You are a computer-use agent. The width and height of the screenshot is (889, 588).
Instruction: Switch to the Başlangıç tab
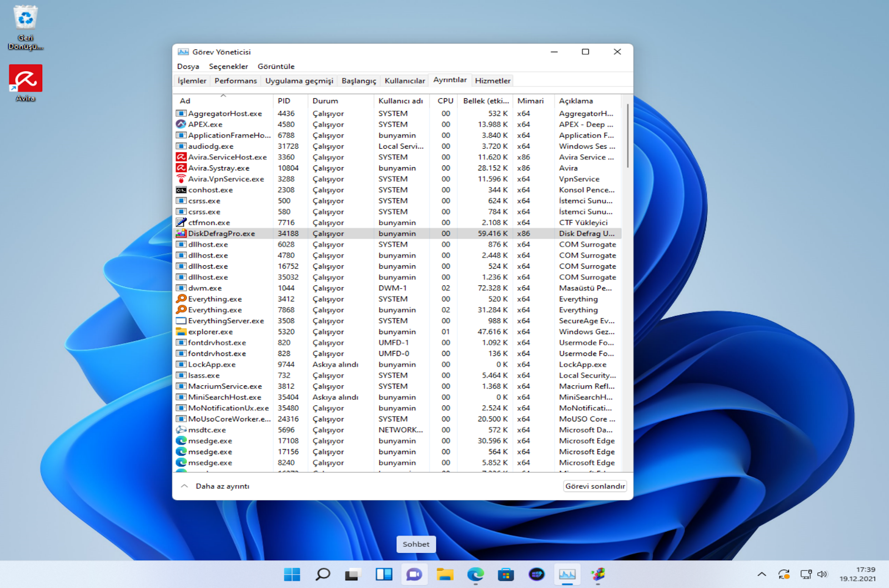359,81
